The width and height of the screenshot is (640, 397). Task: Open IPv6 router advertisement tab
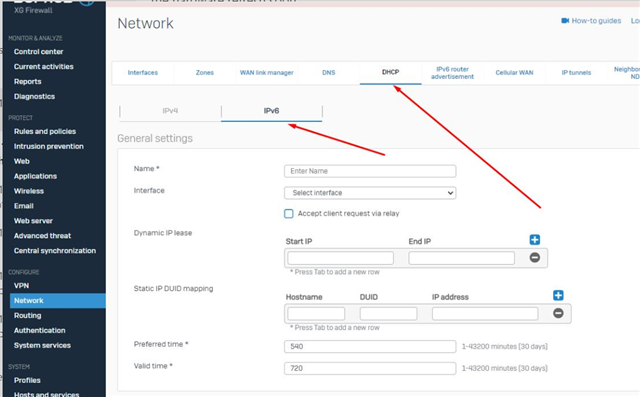pyautogui.click(x=452, y=73)
